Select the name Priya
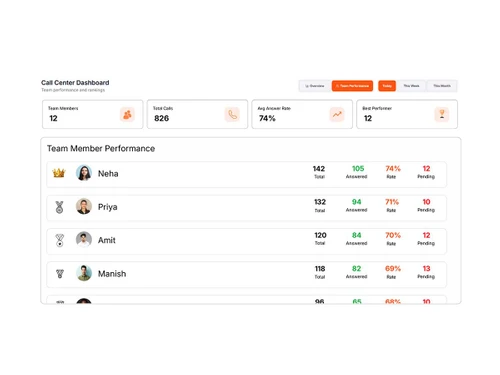Screen dimensions: 500x375 (x=108, y=207)
